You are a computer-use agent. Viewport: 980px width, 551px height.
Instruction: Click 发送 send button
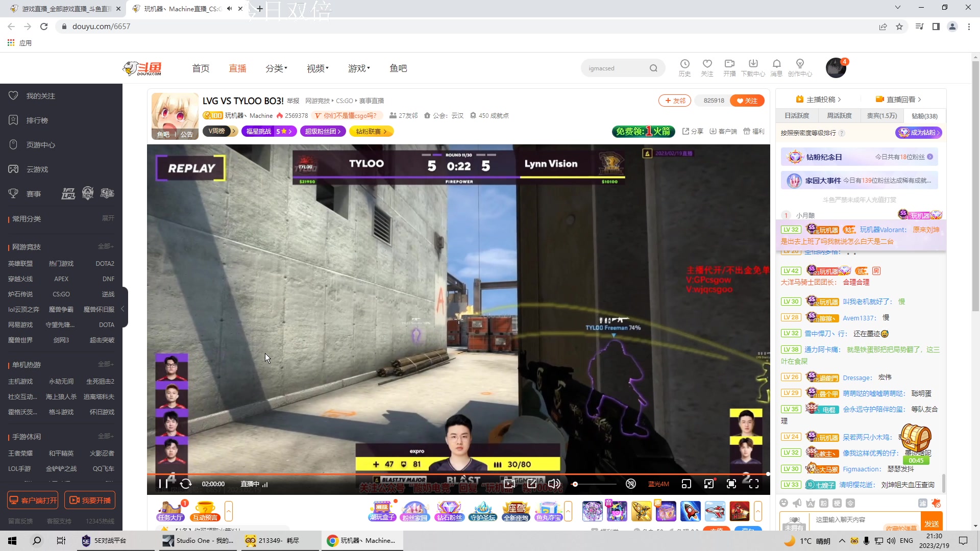coord(932,521)
